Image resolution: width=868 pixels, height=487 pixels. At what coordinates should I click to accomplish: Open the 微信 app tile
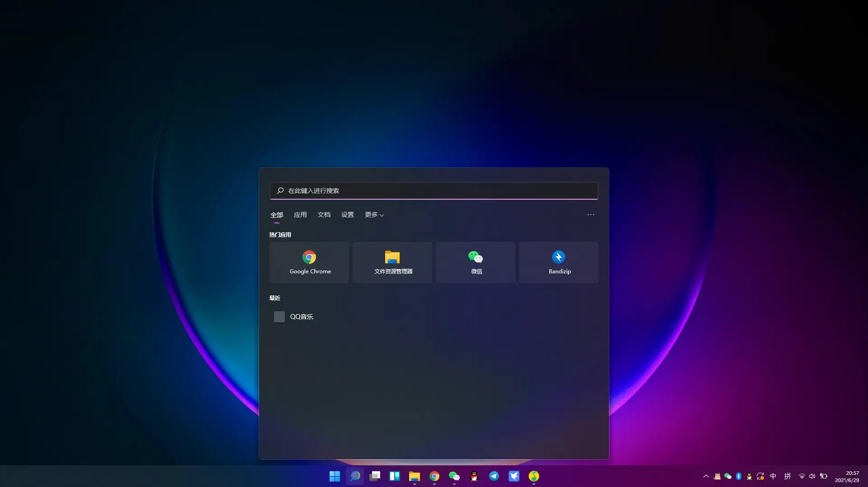coord(476,262)
